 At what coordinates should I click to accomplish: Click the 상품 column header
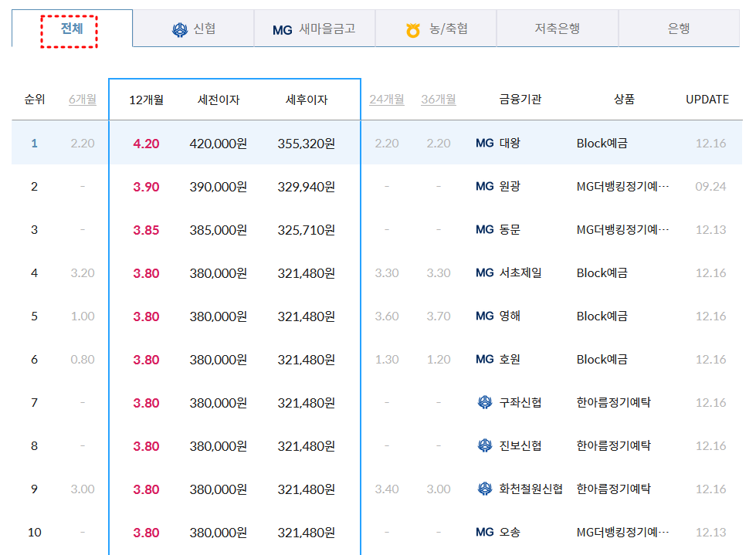624,100
